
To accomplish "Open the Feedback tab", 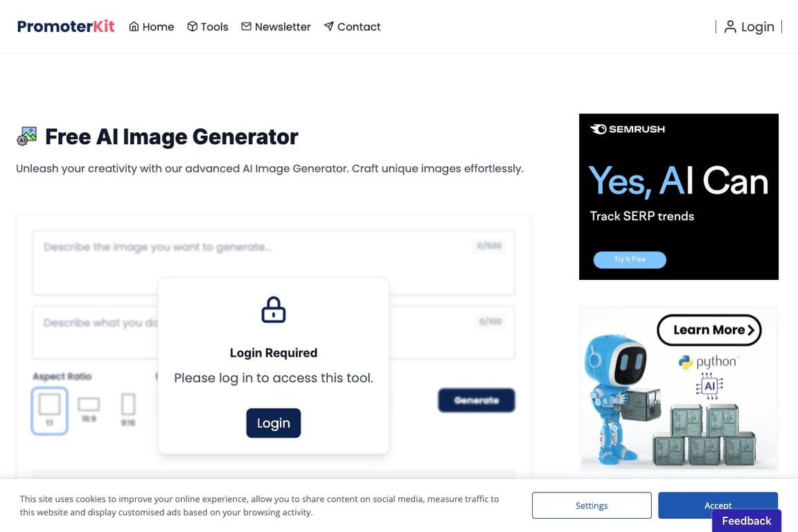I will point(746,521).
